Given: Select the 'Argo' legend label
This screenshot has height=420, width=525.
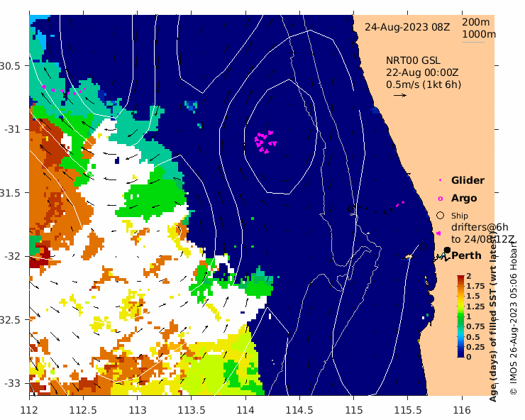Looking at the screenshot, I should click(x=464, y=198).
